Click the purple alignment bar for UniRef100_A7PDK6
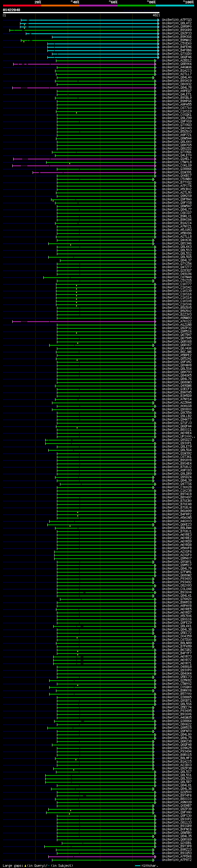The height and width of the screenshot is (868, 197). tap(103, 856)
